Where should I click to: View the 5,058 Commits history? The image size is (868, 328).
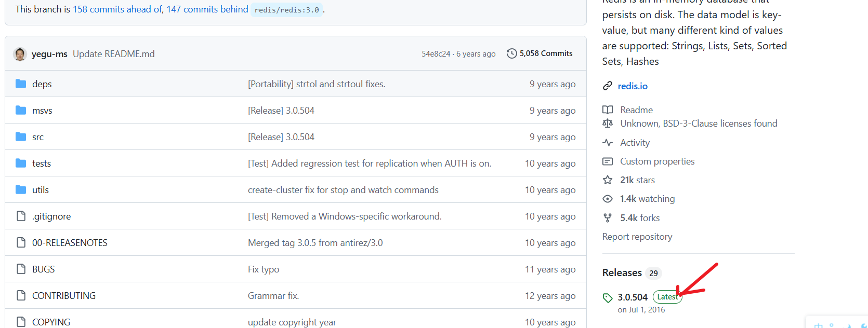[x=540, y=53]
